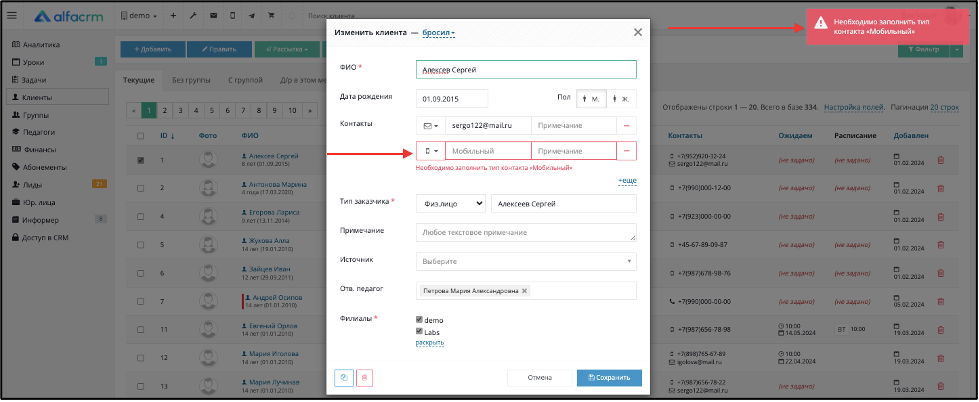The width and height of the screenshot is (979, 402).
Task: Switch to Текущие tab
Action: [x=139, y=80]
